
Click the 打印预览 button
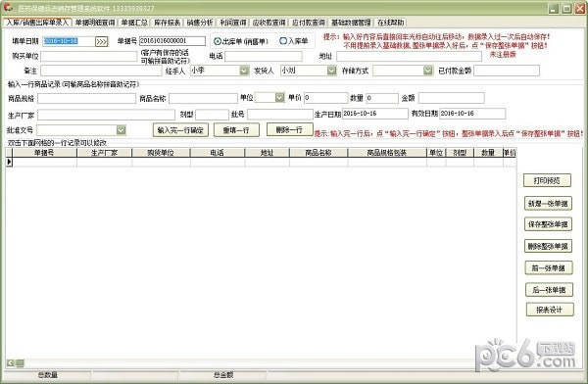(547, 180)
